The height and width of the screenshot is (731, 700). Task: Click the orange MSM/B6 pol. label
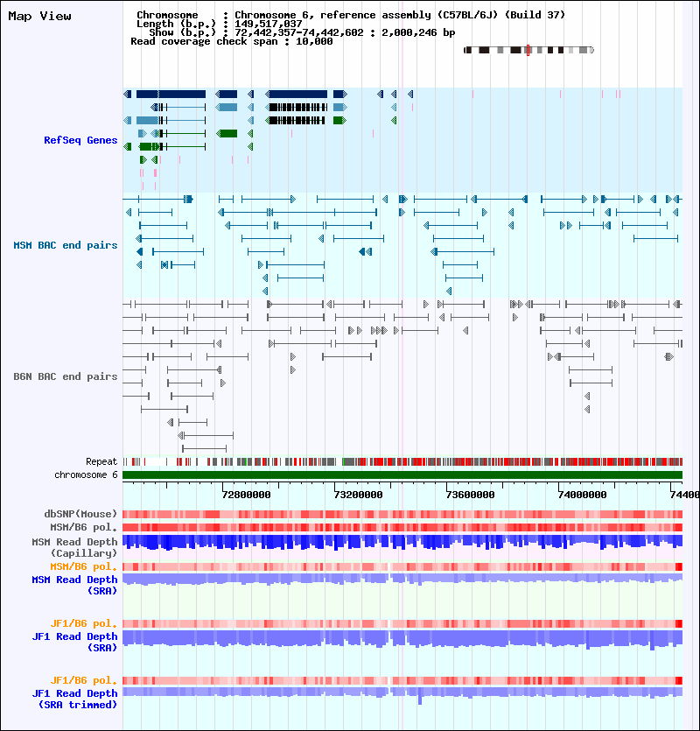tap(84, 567)
